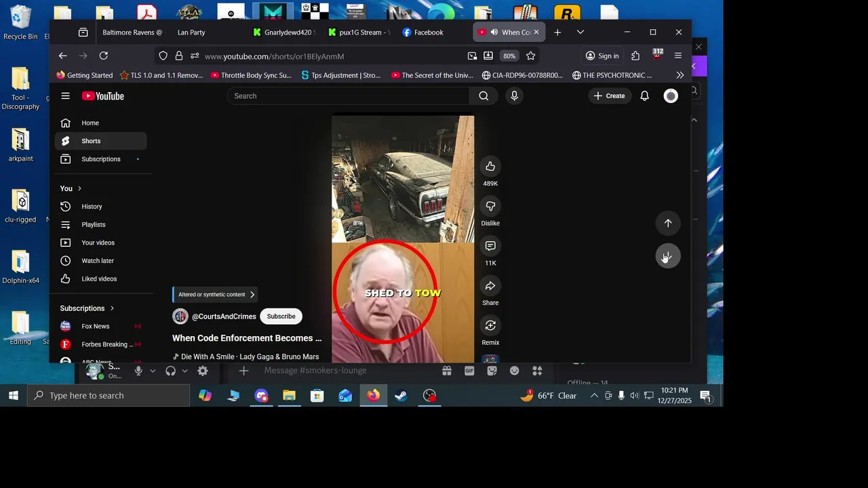The height and width of the screenshot is (488, 868).
Task: Switch to the pux1G Stream tab
Action: pos(359,32)
